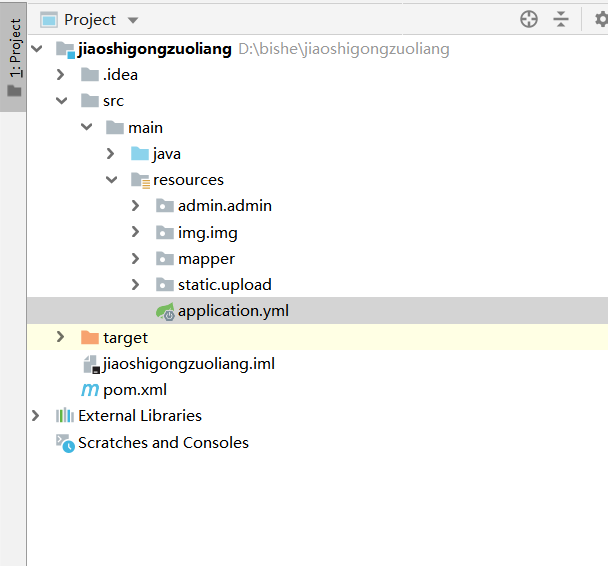608x566 pixels.
Task: Expand External Libraries node
Action: click(37, 416)
